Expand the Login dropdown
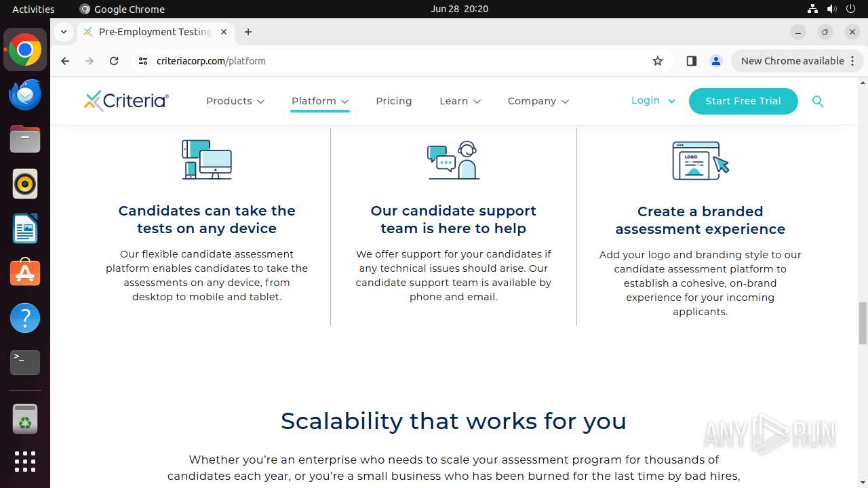Image resolution: width=868 pixels, height=488 pixels. (653, 100)
